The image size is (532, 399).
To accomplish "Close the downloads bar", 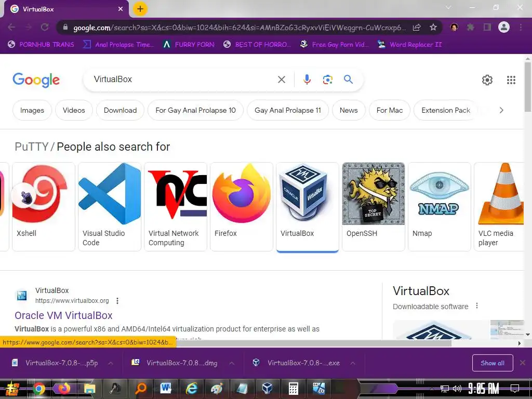I will pyautogui.click(x=523, y=363).
